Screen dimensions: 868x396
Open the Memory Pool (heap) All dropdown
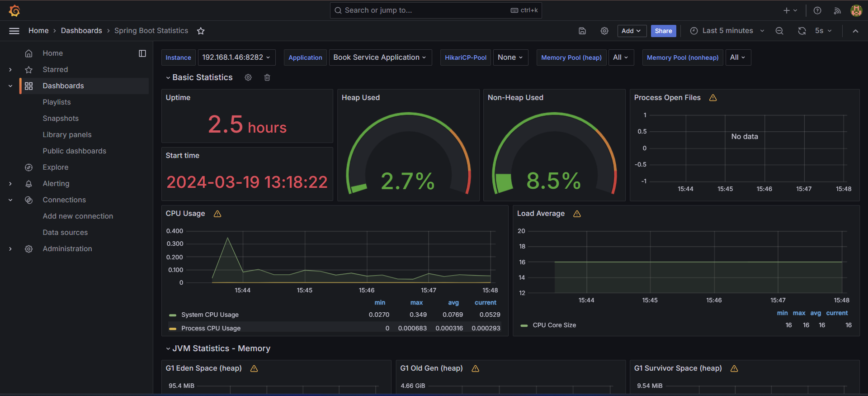click(621, 57)
